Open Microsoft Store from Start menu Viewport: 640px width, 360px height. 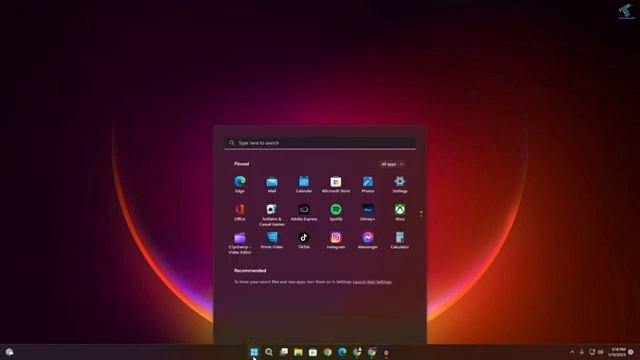(x=336, y=184)
